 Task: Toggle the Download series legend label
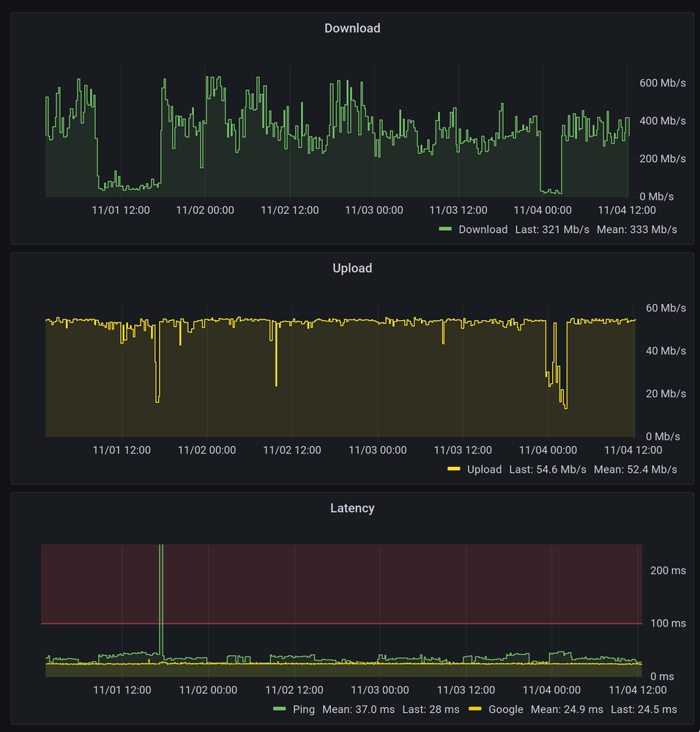point(483,229)
